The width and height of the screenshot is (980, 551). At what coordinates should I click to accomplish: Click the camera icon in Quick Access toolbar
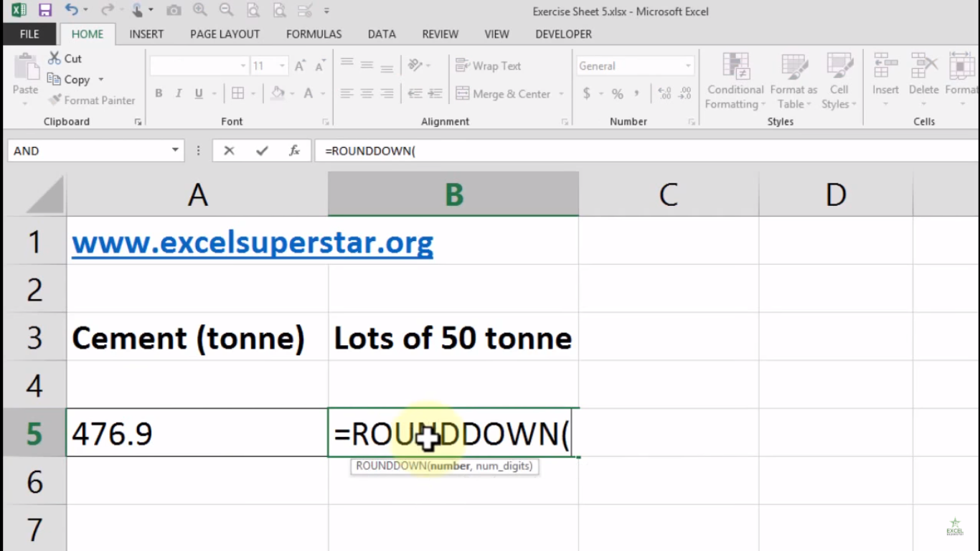(174, 11)
